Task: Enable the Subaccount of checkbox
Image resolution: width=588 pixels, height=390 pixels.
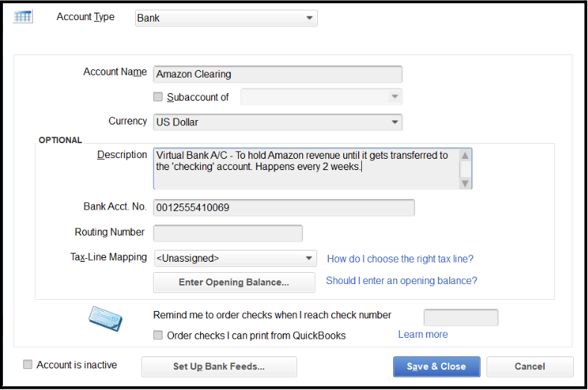Action: click(157, 97)
